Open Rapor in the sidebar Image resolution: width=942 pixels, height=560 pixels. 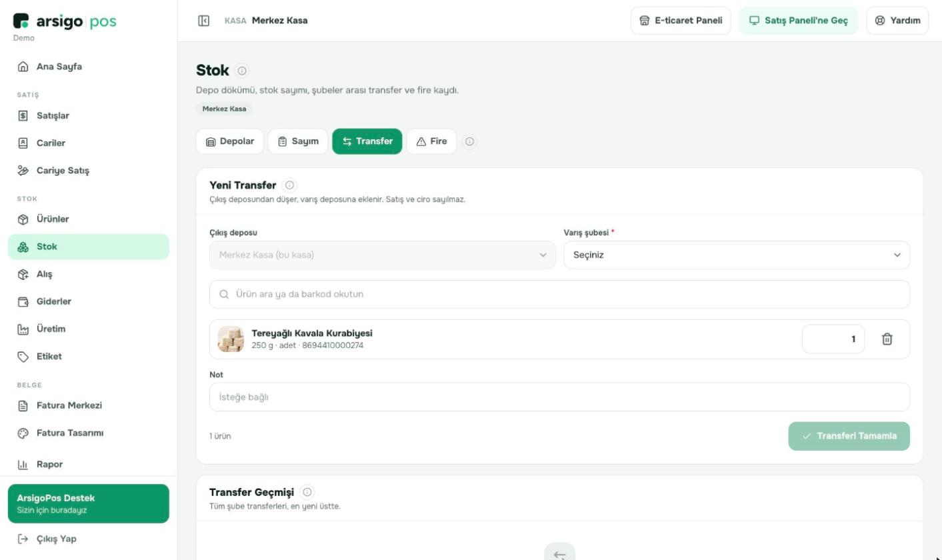click(89, 464)
